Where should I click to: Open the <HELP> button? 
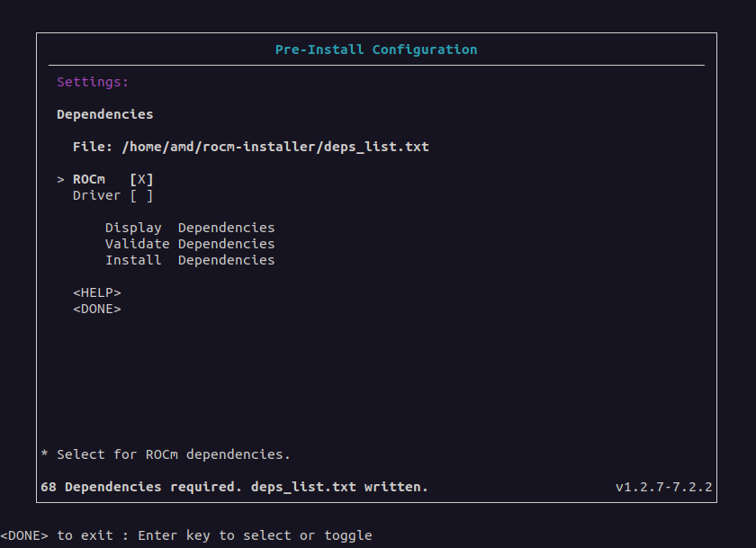(96, 292)
